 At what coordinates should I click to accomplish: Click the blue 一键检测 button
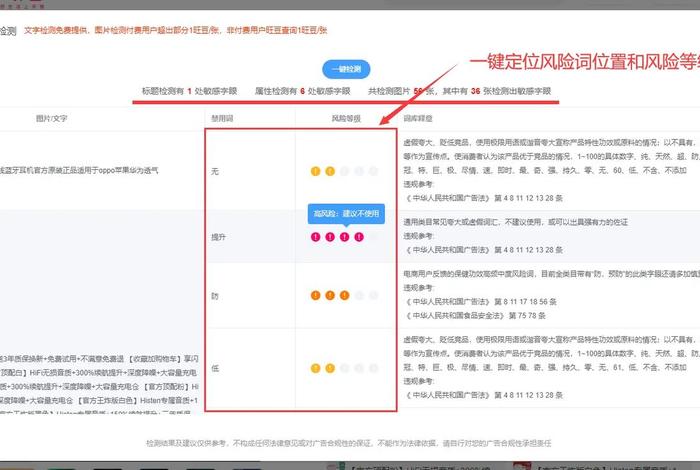pos(346,69)
